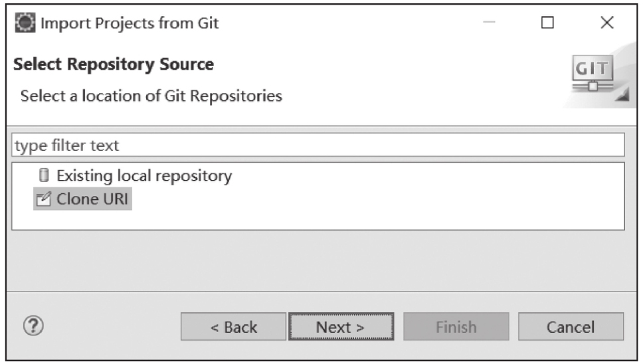The width and height of the screenshot is (643, 364).
Task: Select the Clone URI entry
Action: point(82,199)
